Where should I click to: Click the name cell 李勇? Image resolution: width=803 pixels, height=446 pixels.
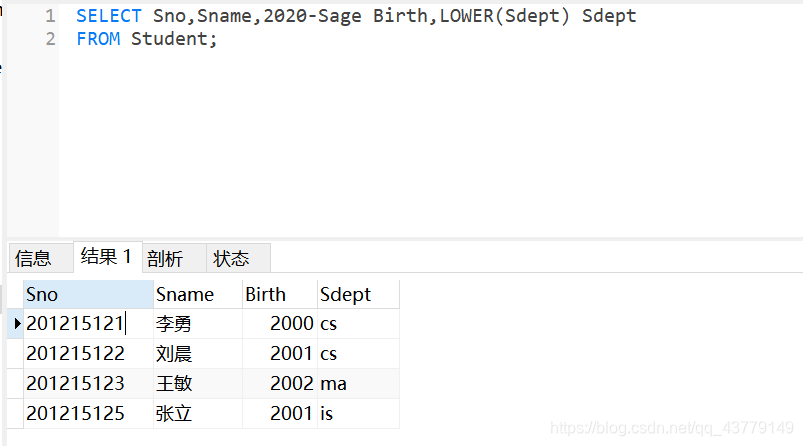(x=198, y=324)
